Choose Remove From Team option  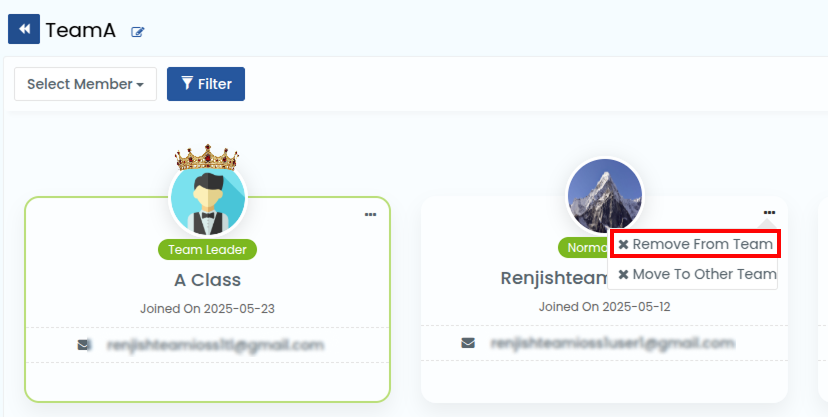coord(695,244)
